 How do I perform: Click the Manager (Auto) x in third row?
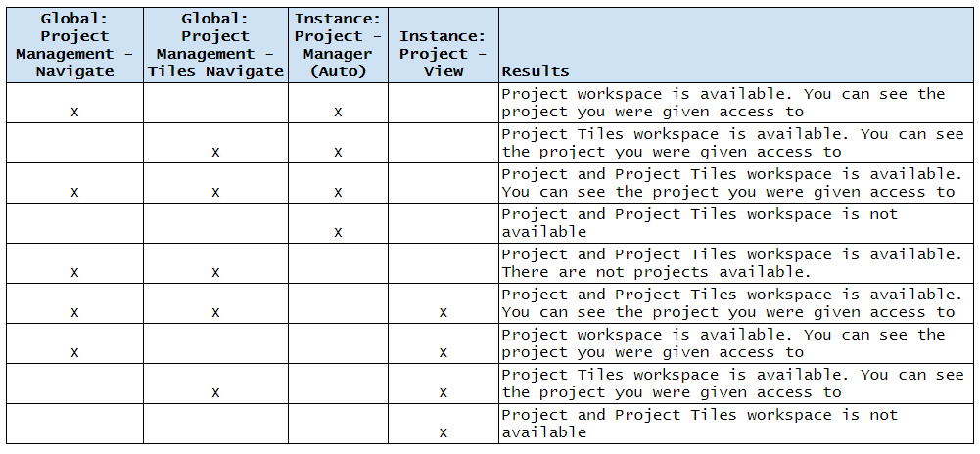pyautogui.click(x=338, y=192)
